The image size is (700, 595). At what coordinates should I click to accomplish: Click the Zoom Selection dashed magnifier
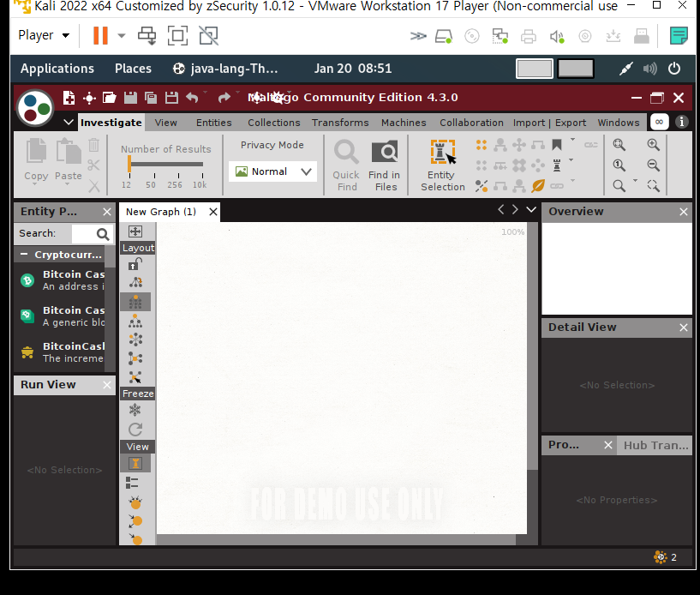653,185
